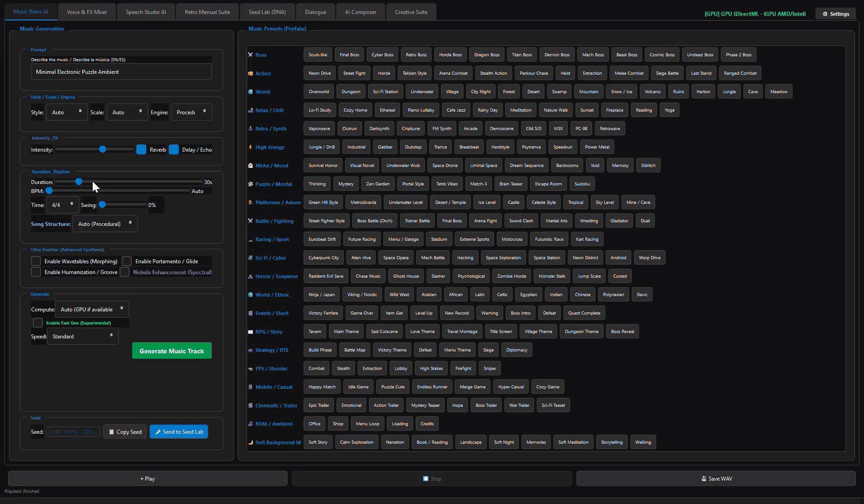
Task: Click the Soft Background moon icon
Action: pyautogui.click(x=250, y=442)
